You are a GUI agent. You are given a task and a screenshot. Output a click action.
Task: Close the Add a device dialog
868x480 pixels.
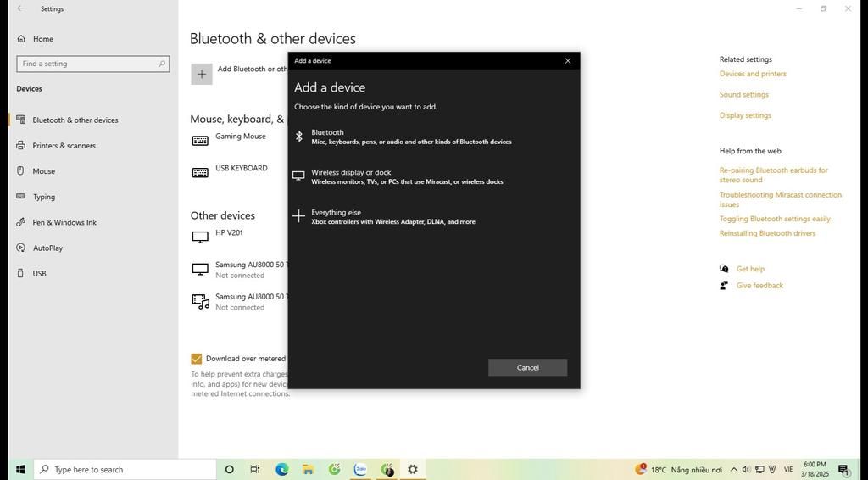click(x=568, y=61)
